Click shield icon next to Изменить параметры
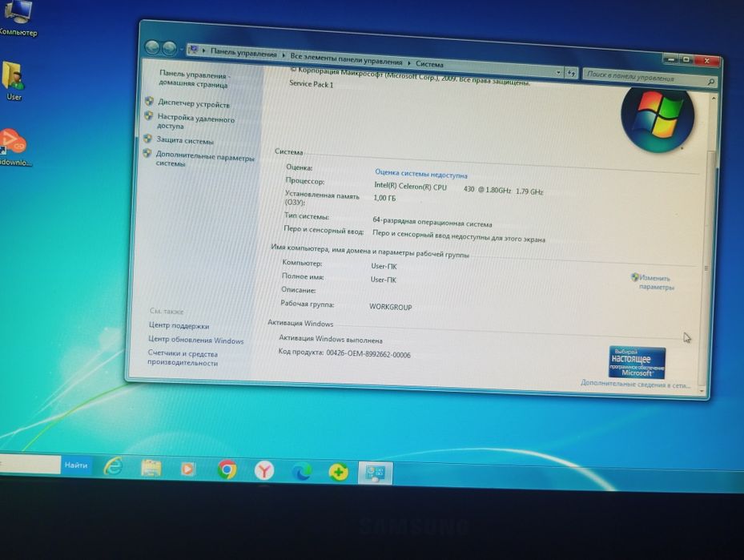 coord(635,276)
